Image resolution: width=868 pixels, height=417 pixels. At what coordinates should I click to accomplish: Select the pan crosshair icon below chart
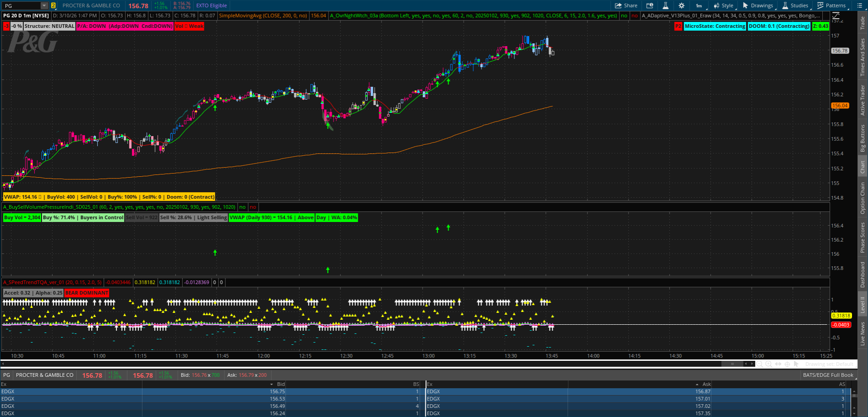pyautogui.click(x=788, y=364)
